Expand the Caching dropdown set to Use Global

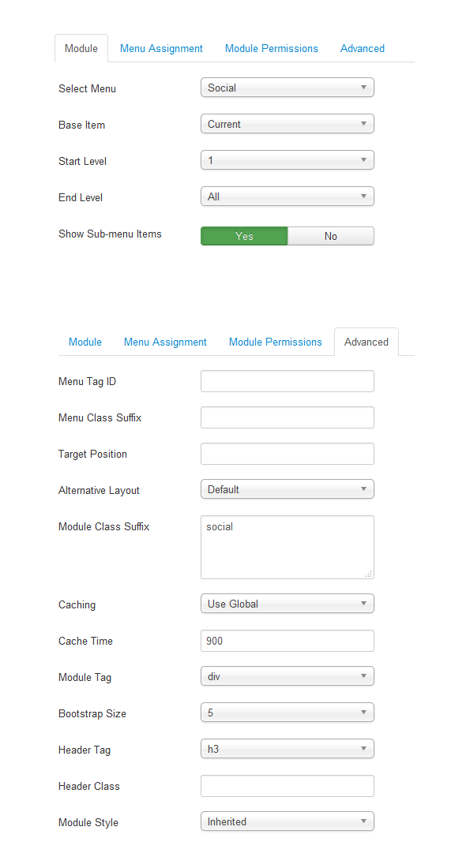287,604
